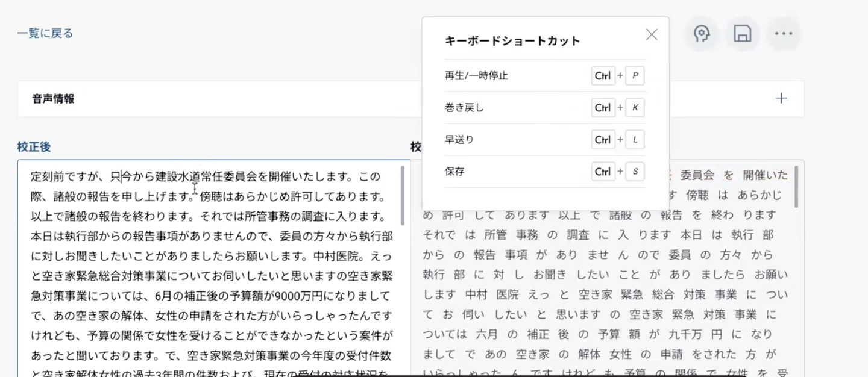
Task: Select the 巻き戻し shortcut label
Action: pos(464,108)
